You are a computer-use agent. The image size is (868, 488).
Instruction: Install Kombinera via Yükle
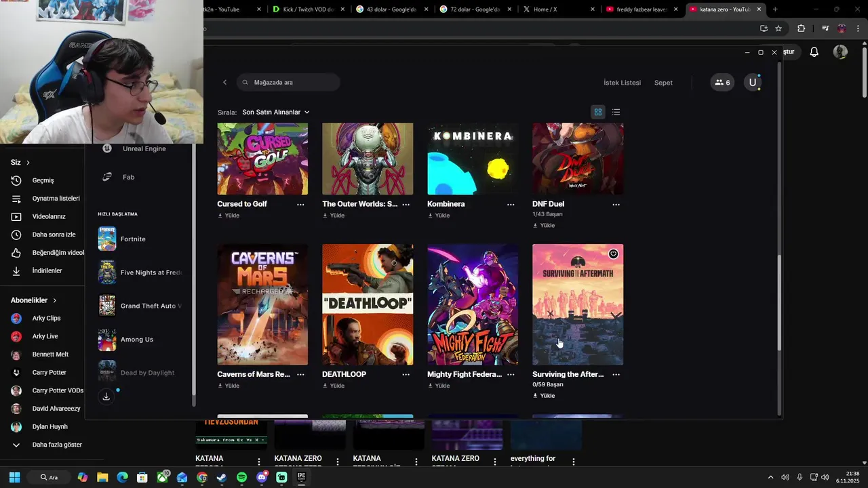[x=439, y=216]
